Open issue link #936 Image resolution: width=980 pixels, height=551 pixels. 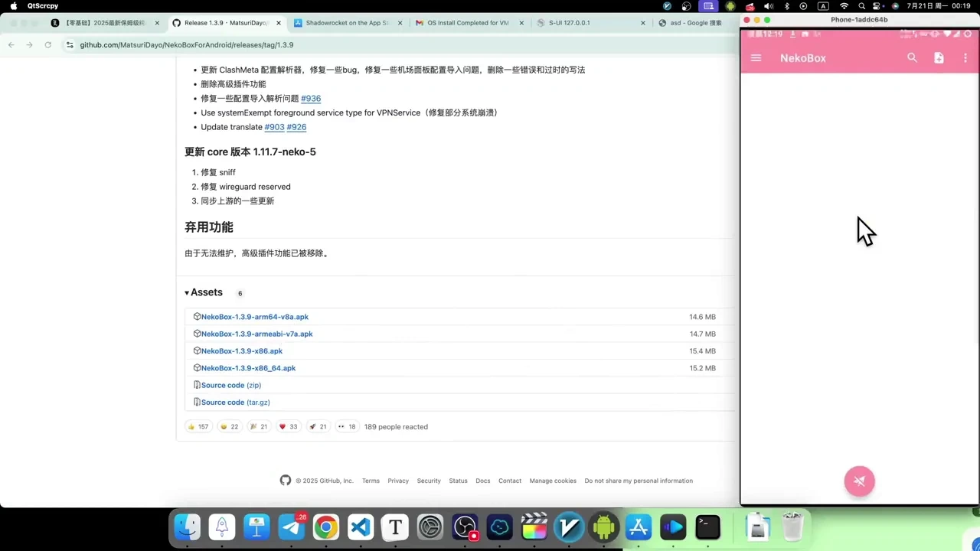pyautogui.click(x=311, y=98)
